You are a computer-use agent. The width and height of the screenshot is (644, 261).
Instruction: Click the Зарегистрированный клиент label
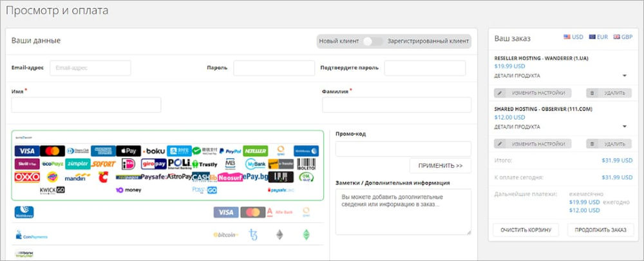[428, 41]
